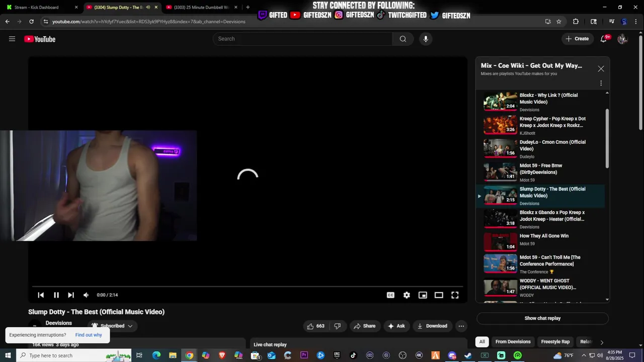Open the Deevisions channel name
Screen dimensions: 644x362
click(x=58, y=323)
